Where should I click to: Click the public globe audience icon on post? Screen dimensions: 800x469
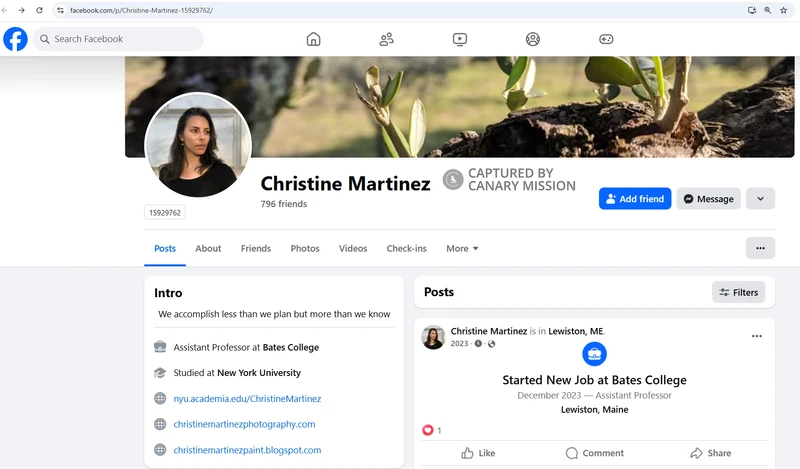(491, 343)
